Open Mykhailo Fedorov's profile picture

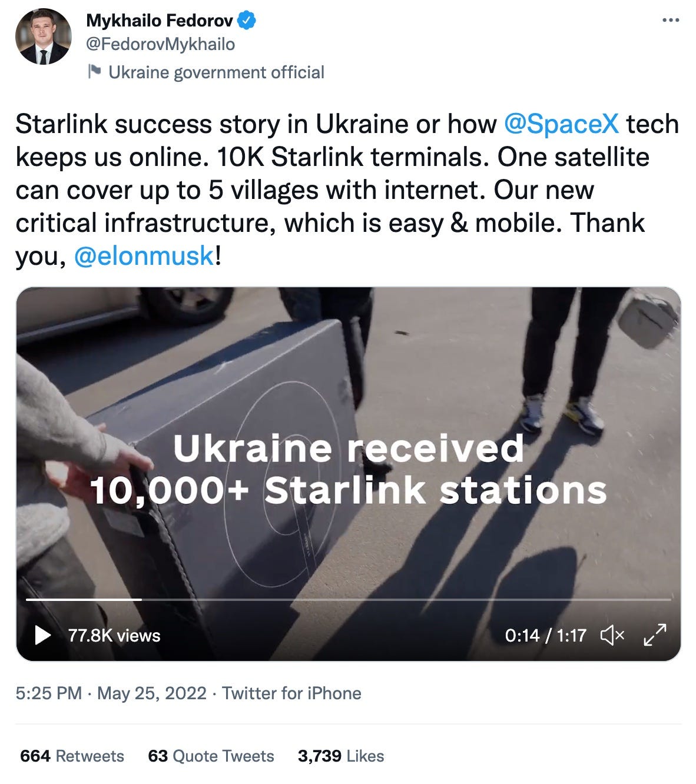click(x=44, y=36)
